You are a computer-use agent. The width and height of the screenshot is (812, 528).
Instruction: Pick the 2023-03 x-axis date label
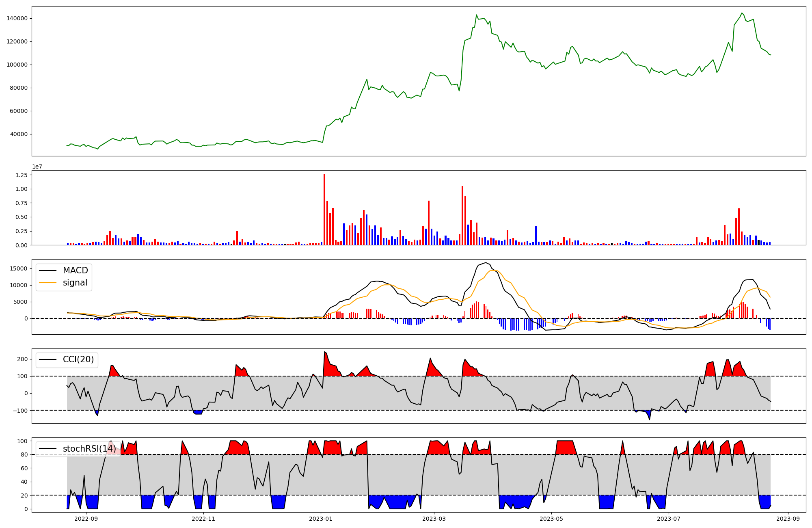click(434, 519)
